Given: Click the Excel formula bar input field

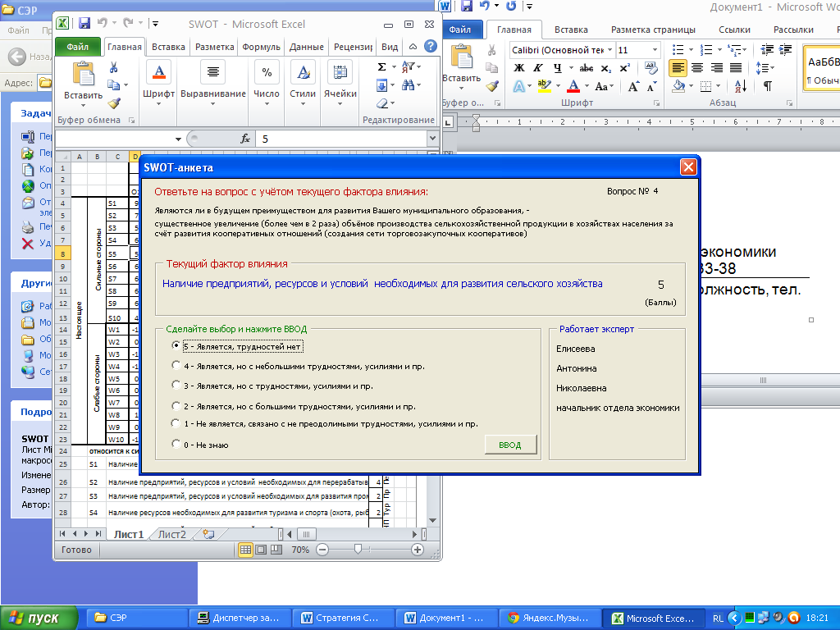Looking at the screenshot, I should (342, 139).
